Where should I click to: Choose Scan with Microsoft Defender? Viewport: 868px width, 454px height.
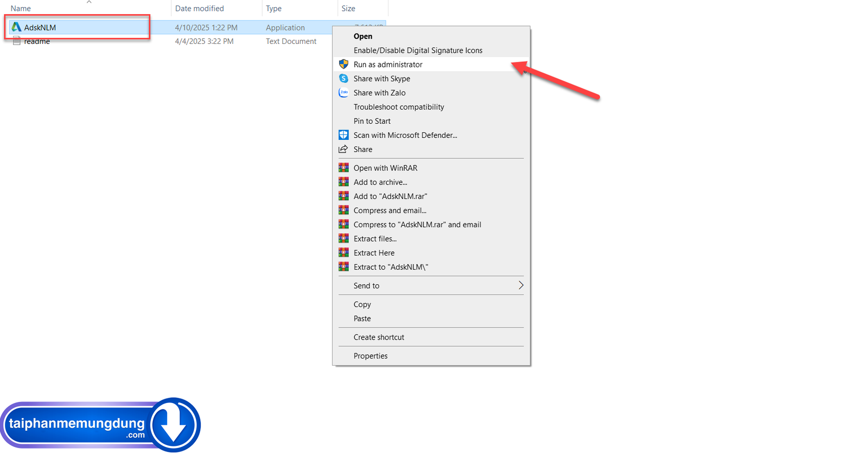pos(431,135)
